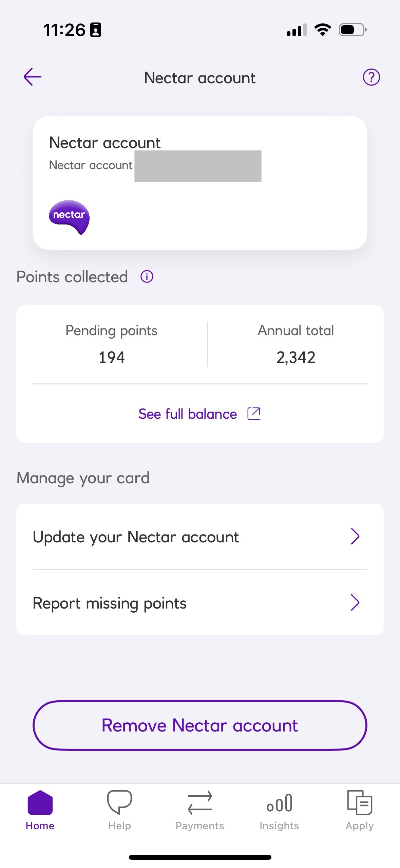Switch to the Insights tab label
Screen dimensions: 400x868
coord(279,826)
